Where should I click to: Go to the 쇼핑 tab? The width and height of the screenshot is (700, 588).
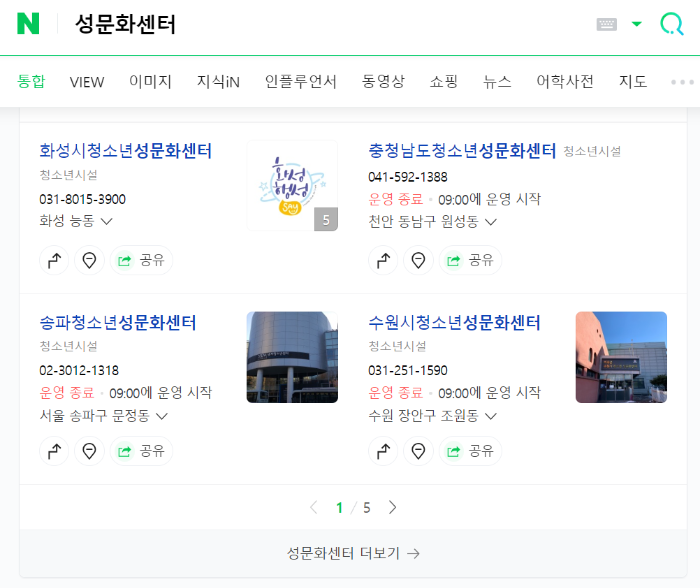pyautogui.click(x=444, y=81)
